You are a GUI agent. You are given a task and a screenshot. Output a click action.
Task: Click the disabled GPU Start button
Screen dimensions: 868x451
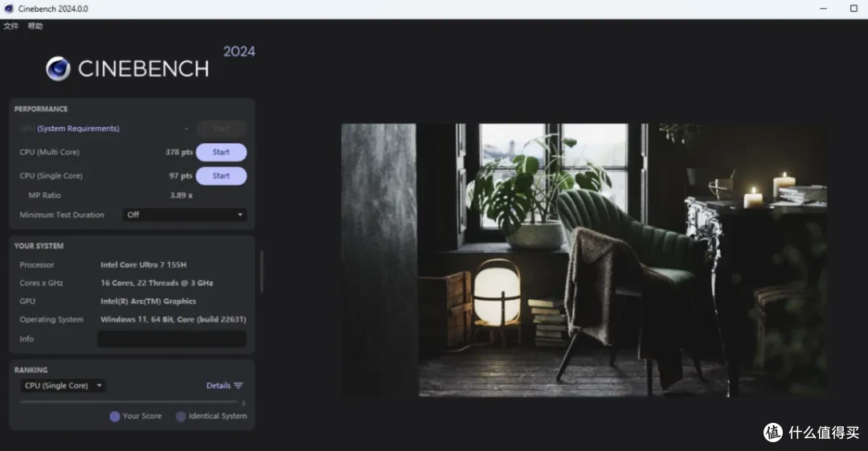point(221,129)
